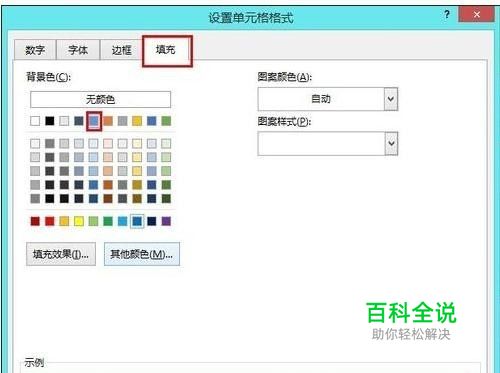Screen dimensions: 500x373
Task: Open the 边框 tab
Action: [x=121, y=50]
